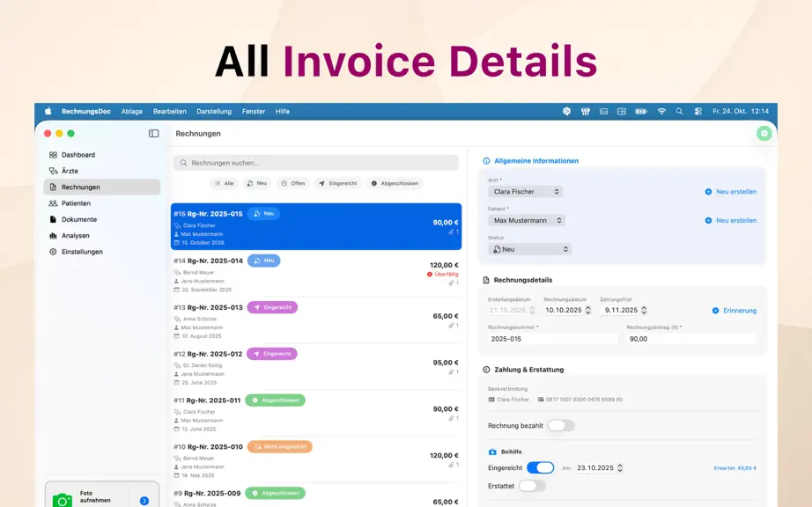Screen dimensions: 812x507
Task: Click the menu bar date and time
Action: click(741, 111)
